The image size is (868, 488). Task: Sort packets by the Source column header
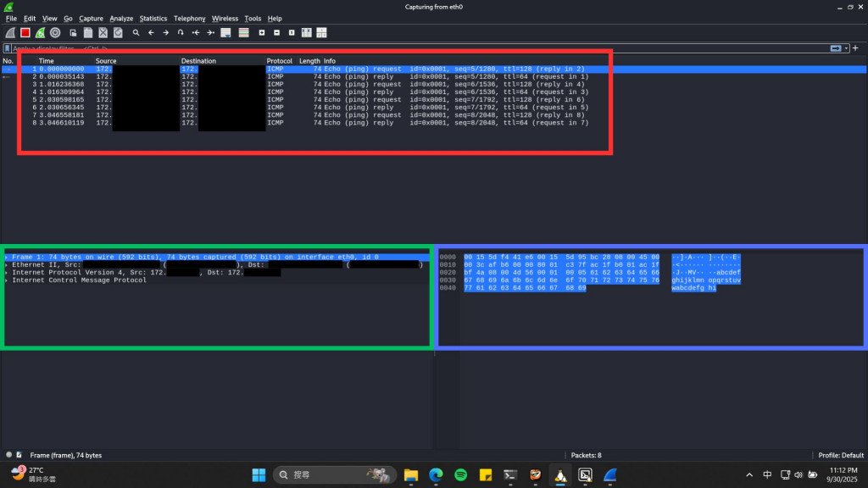tap(106, 61)
